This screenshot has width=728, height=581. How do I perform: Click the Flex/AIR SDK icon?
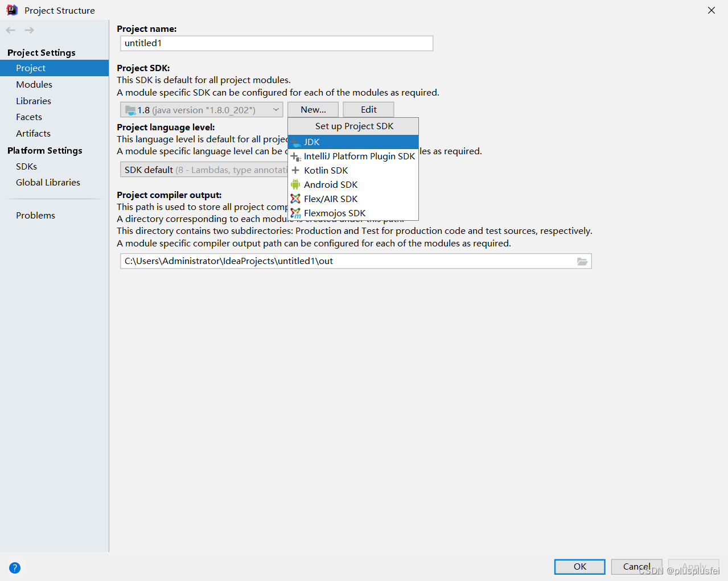click(x=295, y=199)
